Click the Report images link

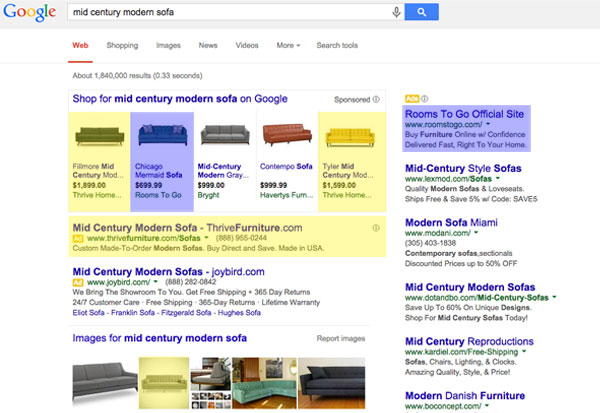coord(341,338)
